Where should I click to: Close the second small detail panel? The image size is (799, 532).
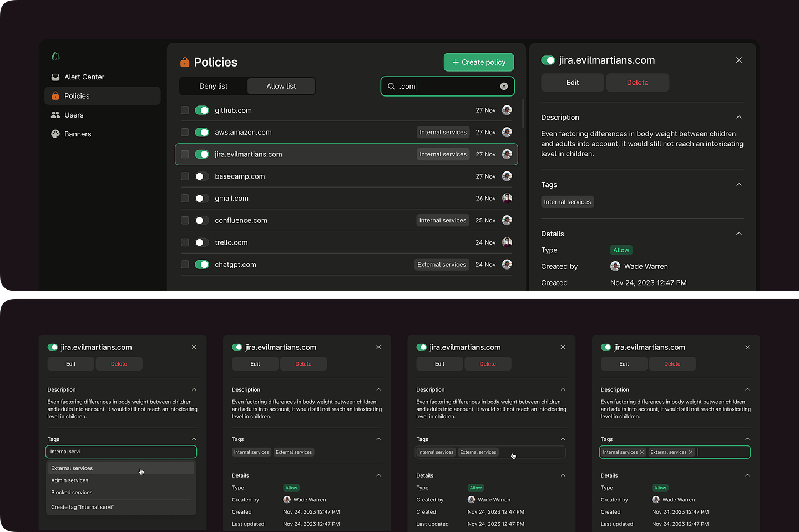click(x=378, y=347)
